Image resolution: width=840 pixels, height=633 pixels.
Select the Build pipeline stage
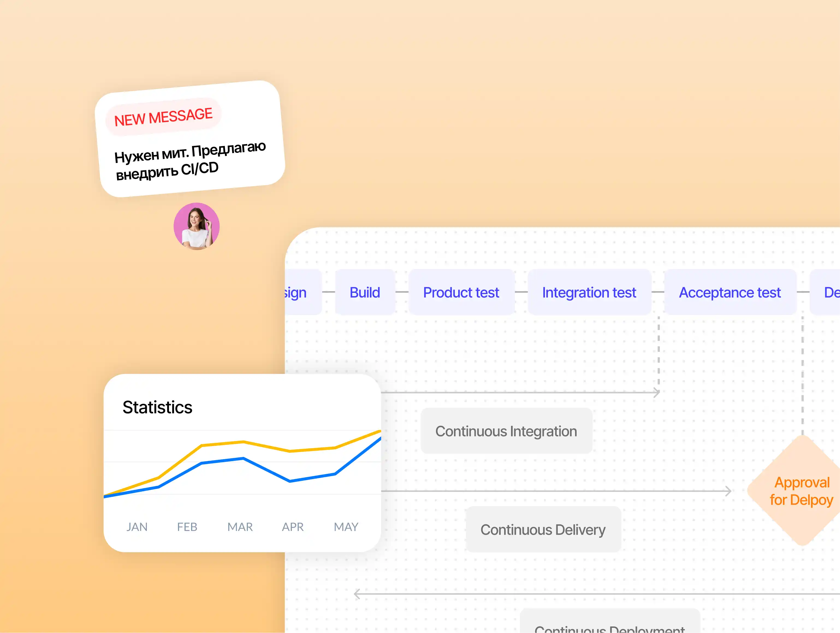click(x=364, y=292)
